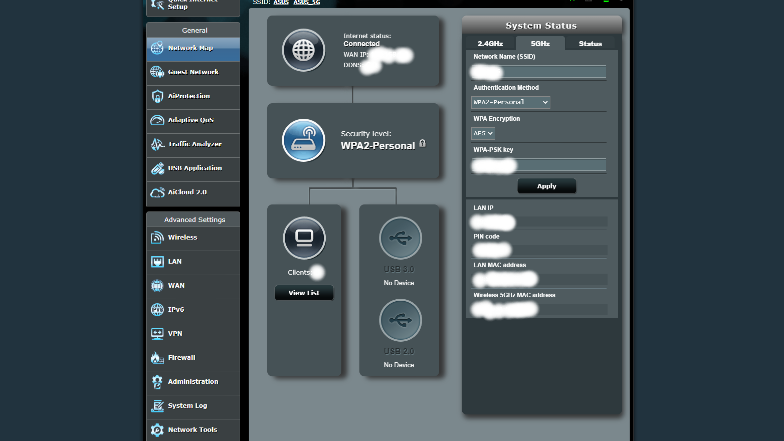Open System Log notepad icon
Screen dimensions: 784x441
tap(157, 406)
